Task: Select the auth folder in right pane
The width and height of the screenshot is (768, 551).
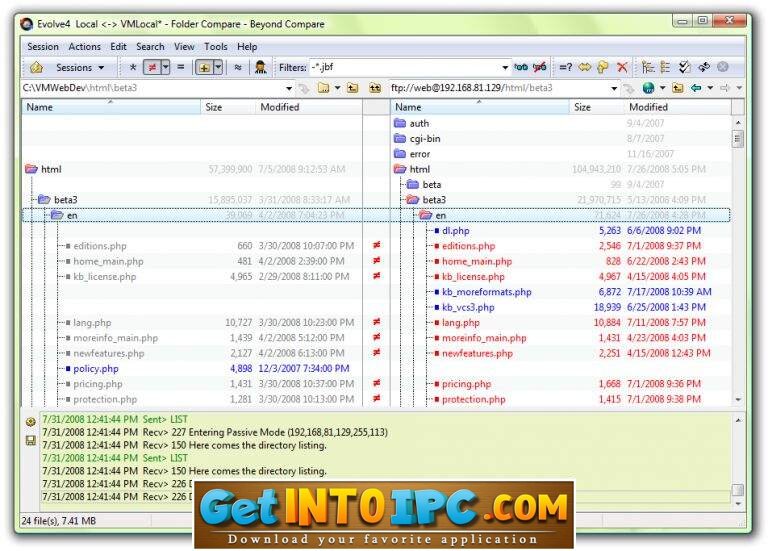Action: [419, 123]
